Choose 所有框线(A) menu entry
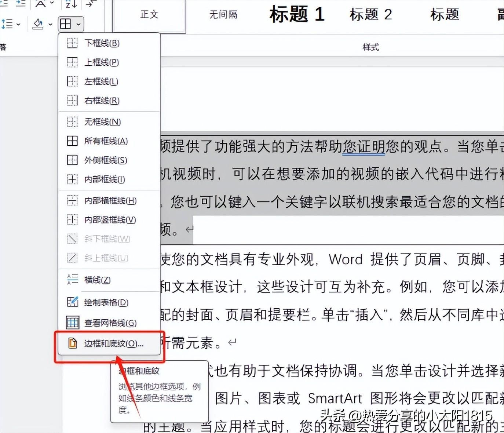The width and height of the screenshot is (504, 433). pos(109,141)
